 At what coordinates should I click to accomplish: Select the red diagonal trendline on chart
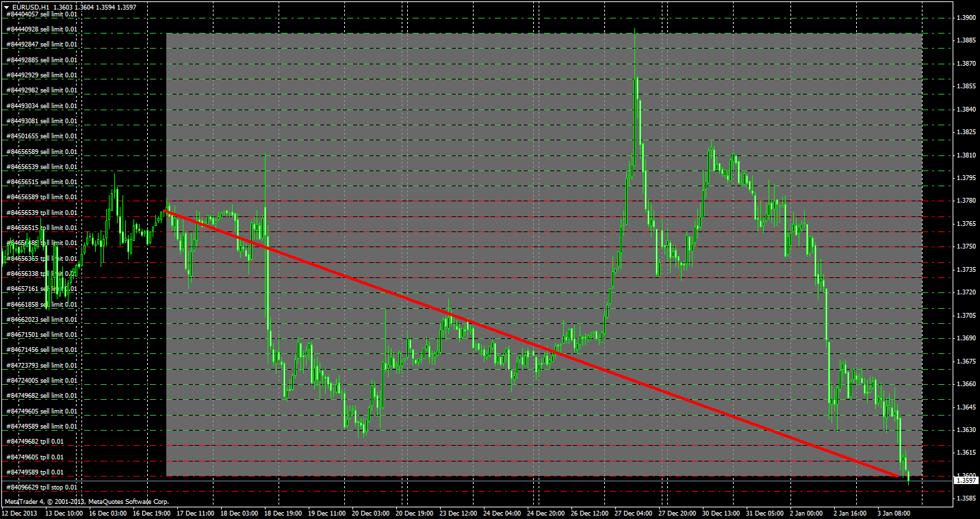pos(532,344)
